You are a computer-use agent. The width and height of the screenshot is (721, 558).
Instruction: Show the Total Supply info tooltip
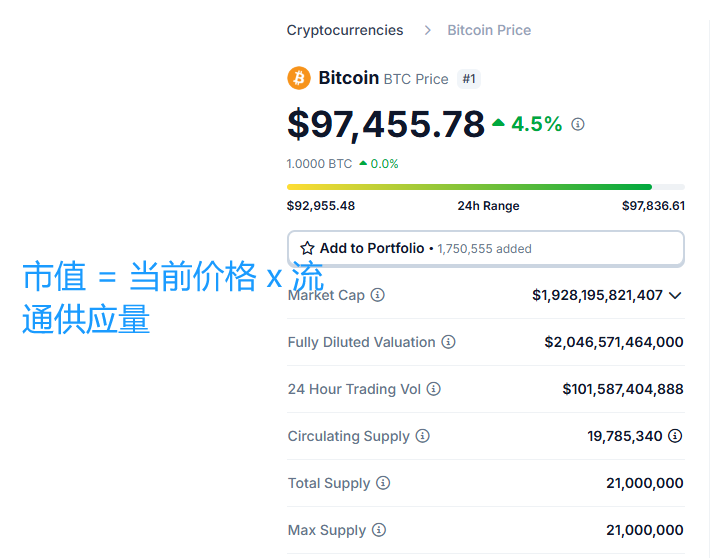pyautogui.click(x=383, y=483)
